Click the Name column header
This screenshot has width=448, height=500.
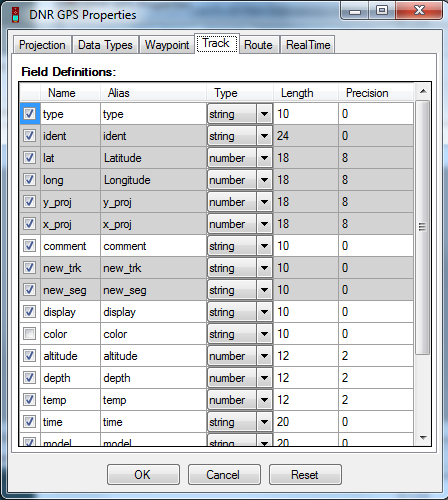click(x=70, y=93)
